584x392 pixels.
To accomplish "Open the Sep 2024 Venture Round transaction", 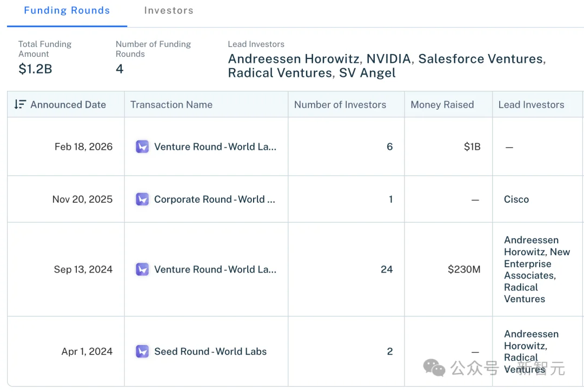I will point(215,269).
